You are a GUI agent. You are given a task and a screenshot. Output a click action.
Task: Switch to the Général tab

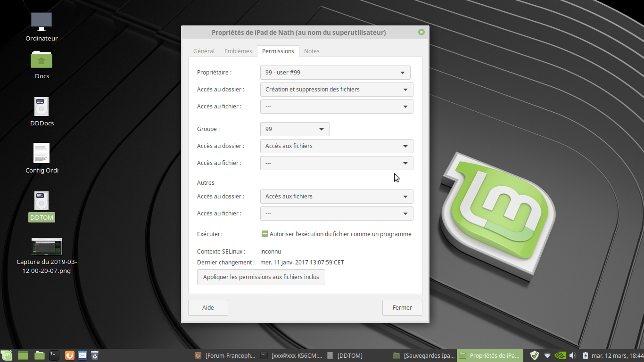204,51
